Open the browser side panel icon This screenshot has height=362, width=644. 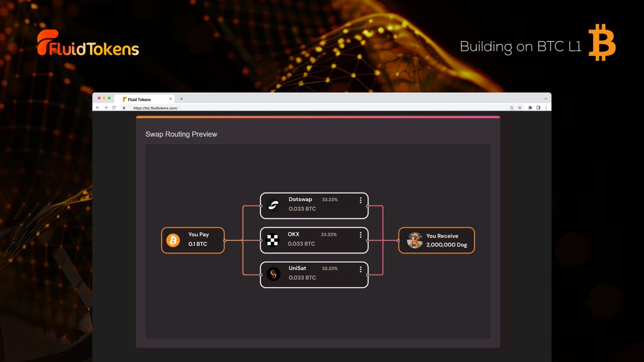coord(538,108)
